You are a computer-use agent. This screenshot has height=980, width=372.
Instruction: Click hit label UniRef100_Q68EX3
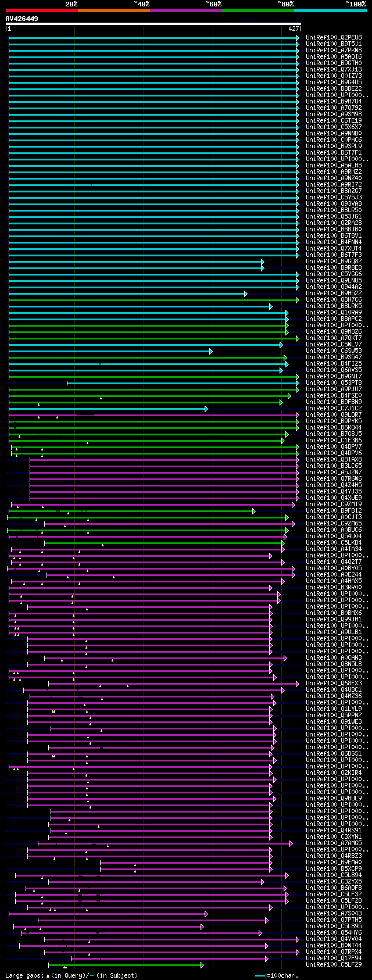(334, 683)
